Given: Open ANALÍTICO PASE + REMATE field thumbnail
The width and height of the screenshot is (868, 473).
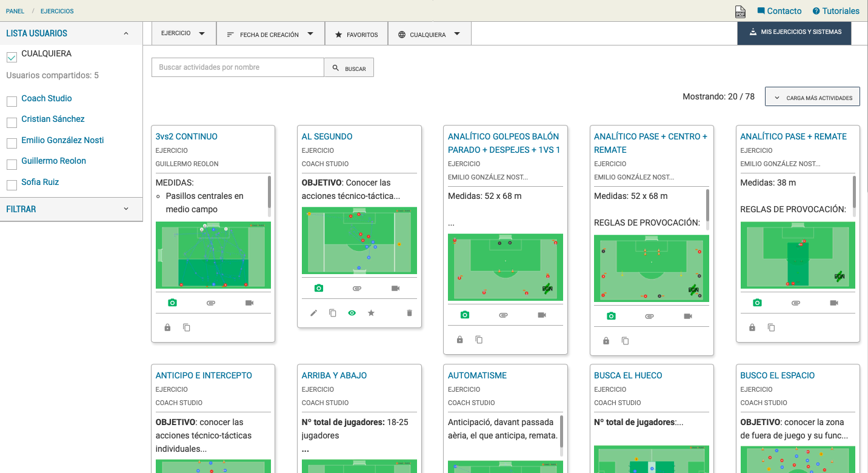Looking at the screenshot, I should 798,255.
